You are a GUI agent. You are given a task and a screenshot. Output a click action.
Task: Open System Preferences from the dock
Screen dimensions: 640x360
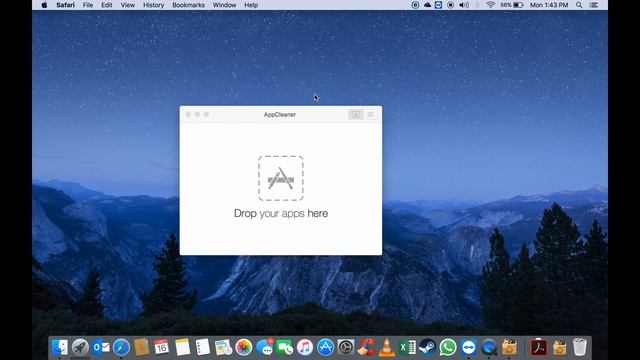[346, 347]
